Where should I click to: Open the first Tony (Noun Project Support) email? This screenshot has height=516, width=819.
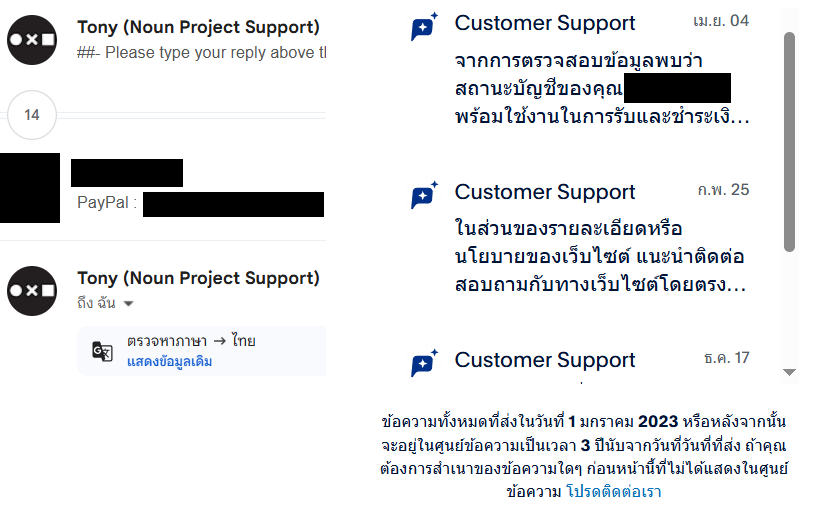point(166,40)
